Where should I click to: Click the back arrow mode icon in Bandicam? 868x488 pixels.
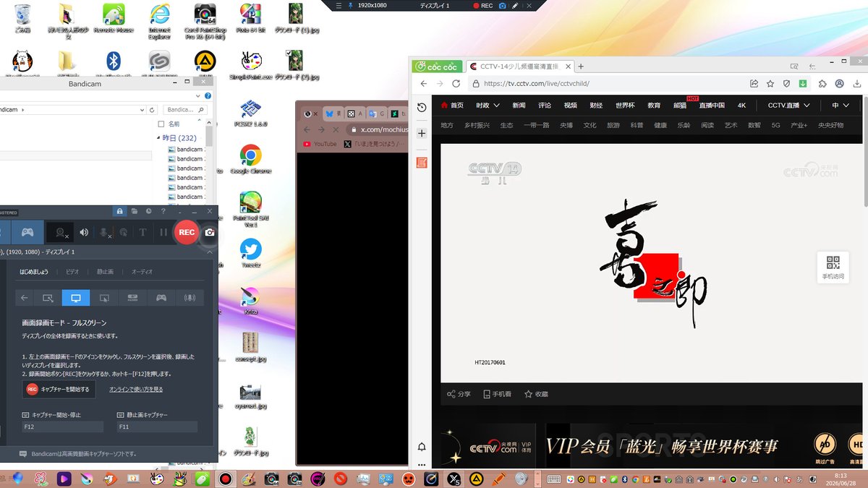pyautogui.click(x=24, y=297)
